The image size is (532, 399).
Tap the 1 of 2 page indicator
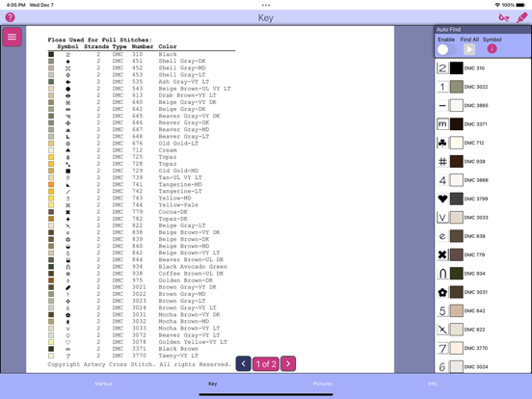click(x=266, y=363)
